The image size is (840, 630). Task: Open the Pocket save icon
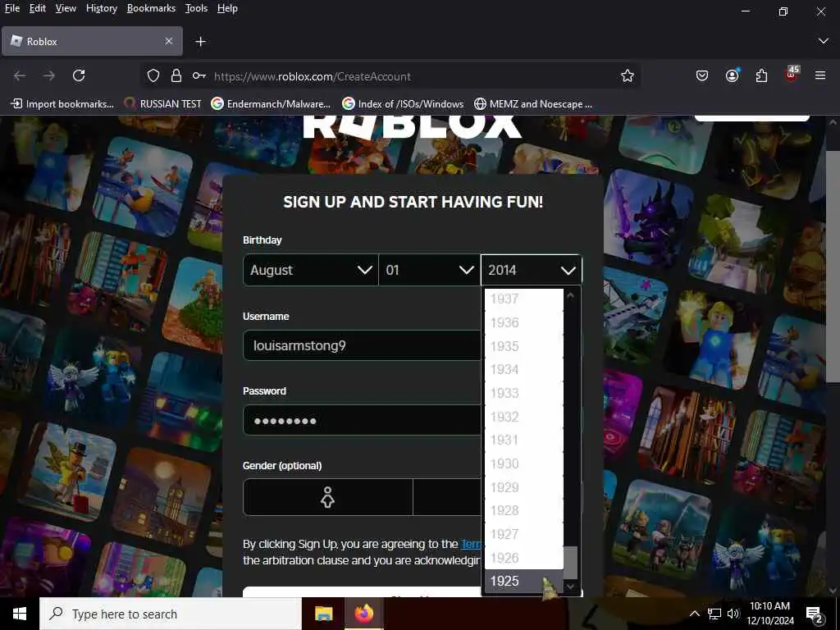coord(702,75)
